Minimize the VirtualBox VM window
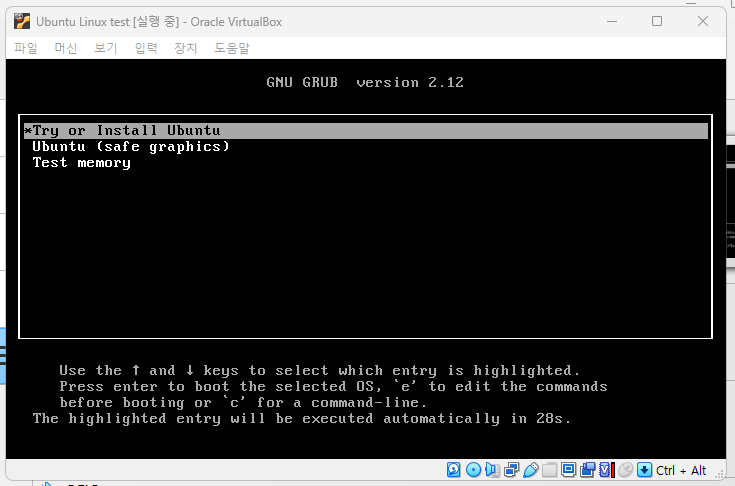This screenshot has width=735, height=486. [x=612, y=22]
